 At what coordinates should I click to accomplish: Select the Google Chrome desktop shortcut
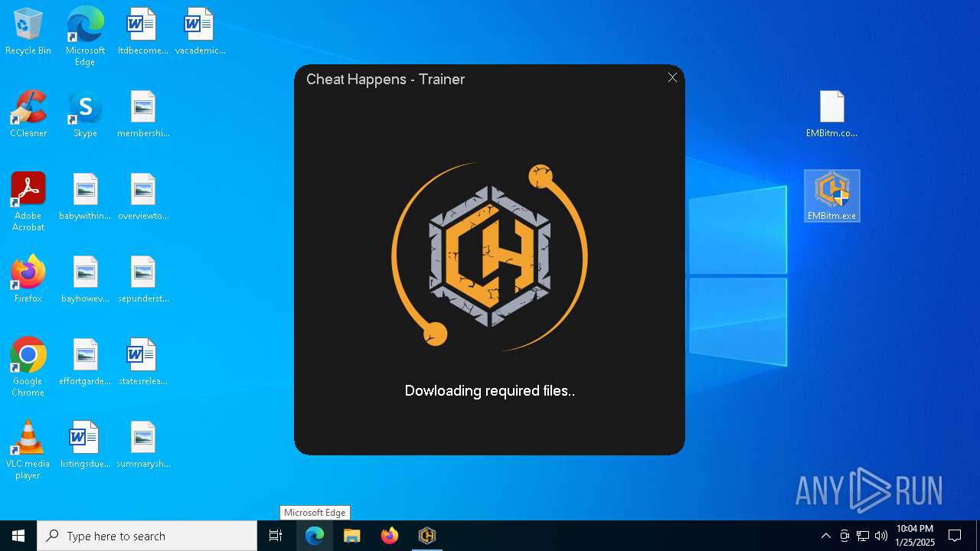click(x=28, y=367)
